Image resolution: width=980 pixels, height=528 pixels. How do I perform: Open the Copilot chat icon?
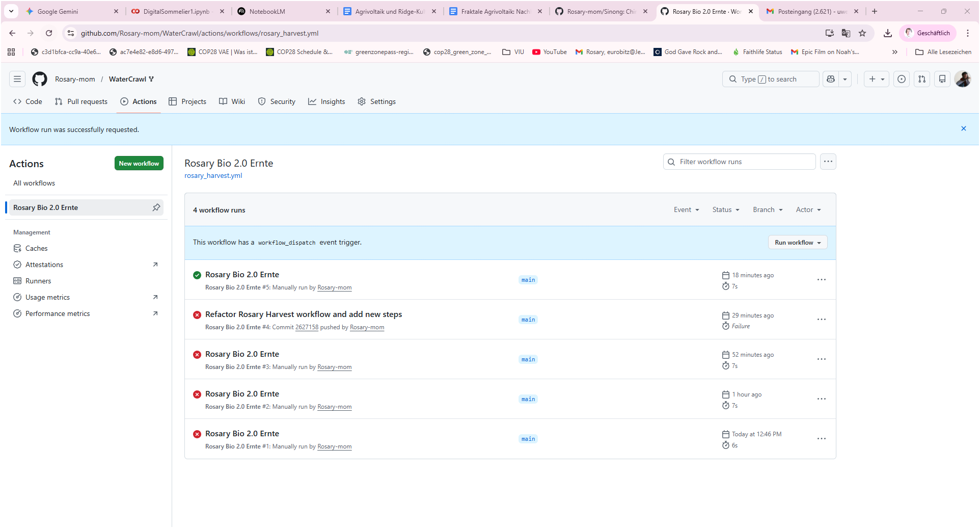coord(831,79)
